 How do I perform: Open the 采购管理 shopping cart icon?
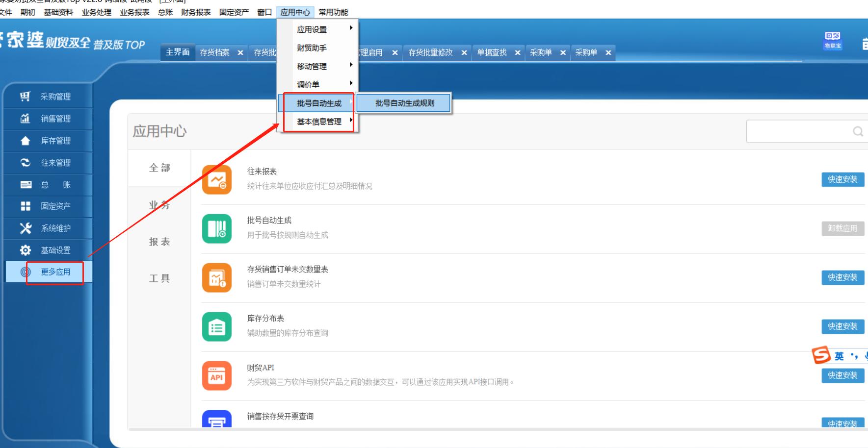click(x=25, y=97)
